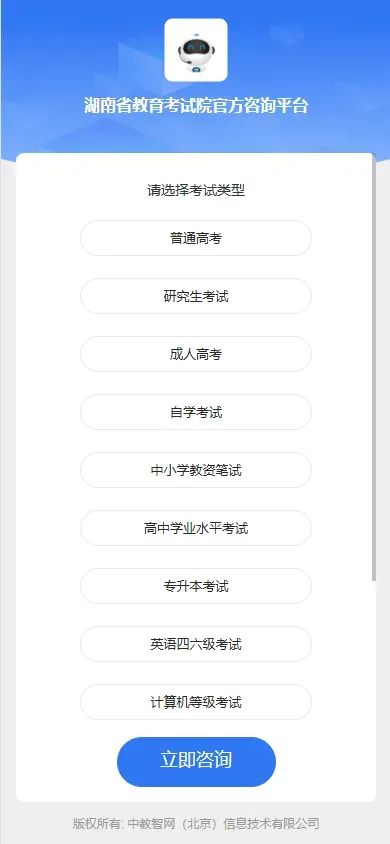Click the 请选择考试类型 heading text
The width and height of the screenshot is (390, 844).
pos(196,191)
